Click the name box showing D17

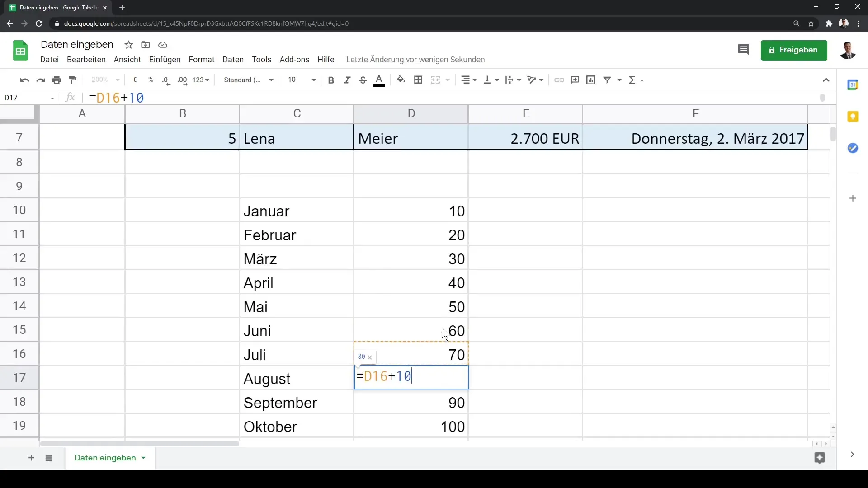click(x=29, y=98)
